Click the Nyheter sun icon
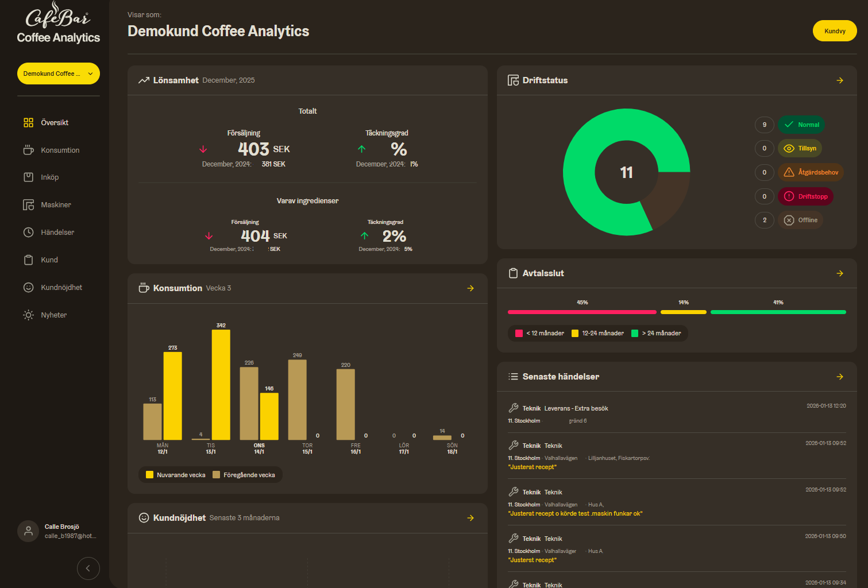 (x=28, y=315)
